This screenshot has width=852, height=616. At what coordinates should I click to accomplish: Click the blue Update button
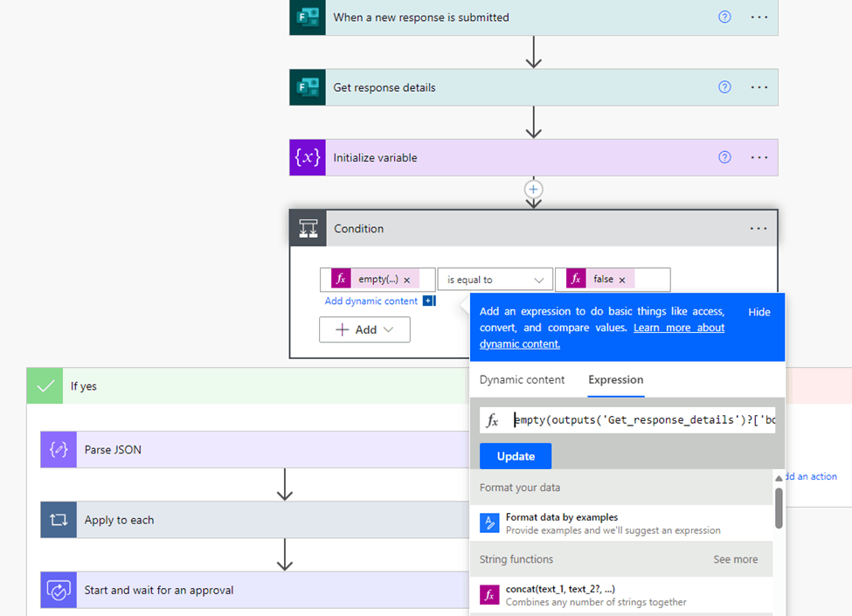[516, 456]
